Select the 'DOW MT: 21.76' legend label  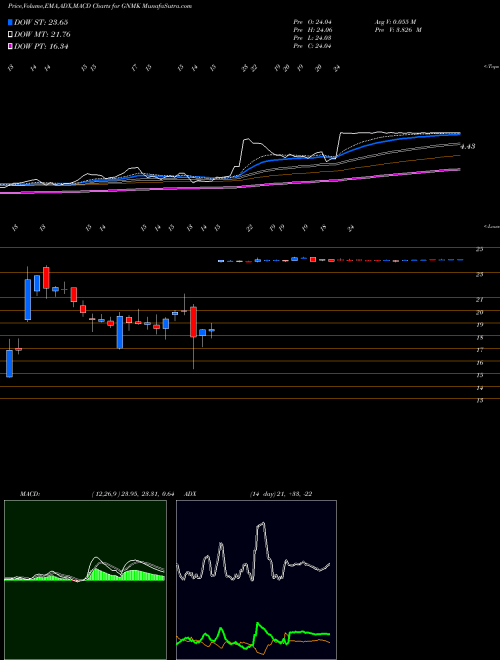42,35
